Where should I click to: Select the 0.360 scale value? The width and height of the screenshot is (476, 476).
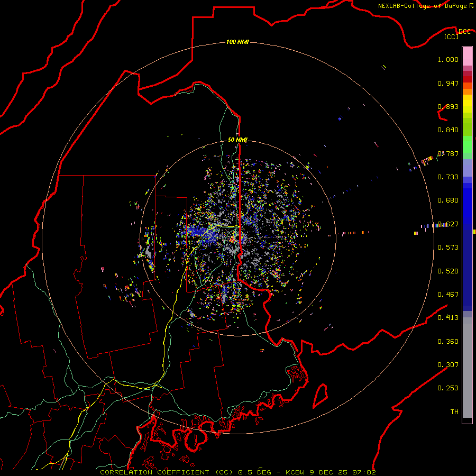click(448, 342)
